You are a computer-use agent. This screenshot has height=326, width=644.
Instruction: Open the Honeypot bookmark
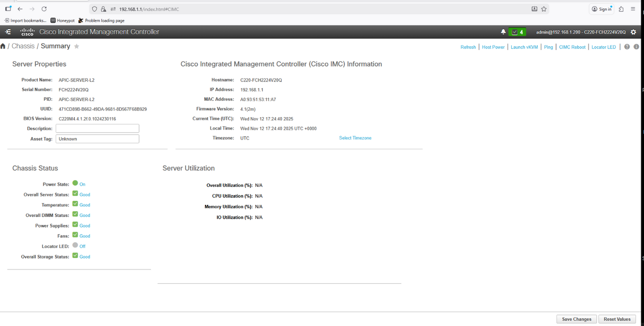pos(62,20)
